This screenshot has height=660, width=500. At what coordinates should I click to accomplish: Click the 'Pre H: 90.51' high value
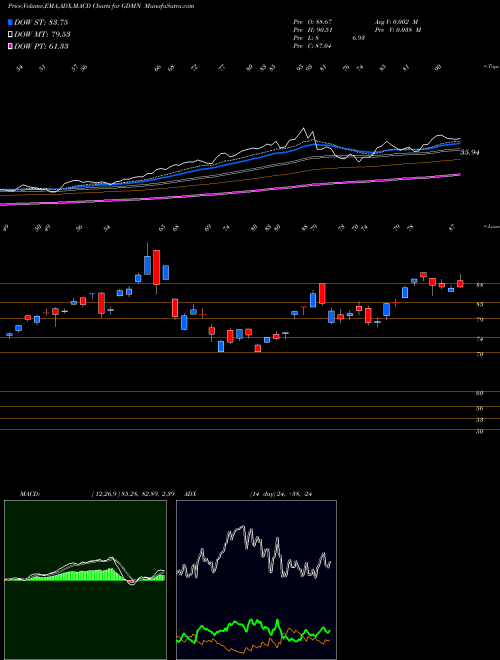click(x=314, y=30)
